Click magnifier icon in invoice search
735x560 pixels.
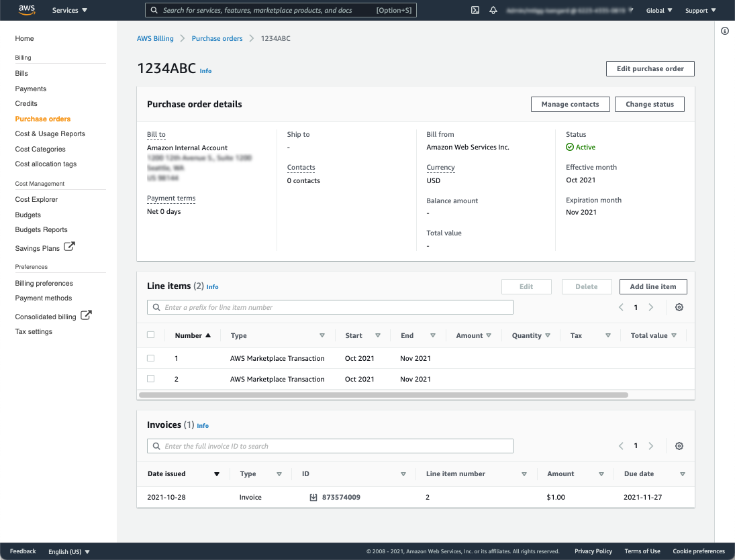pyautogui.click(x=156, y=446)
